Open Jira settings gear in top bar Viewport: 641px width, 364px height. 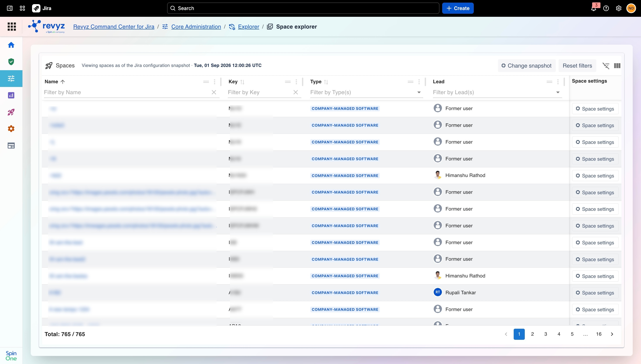click(x=619, y=8)
